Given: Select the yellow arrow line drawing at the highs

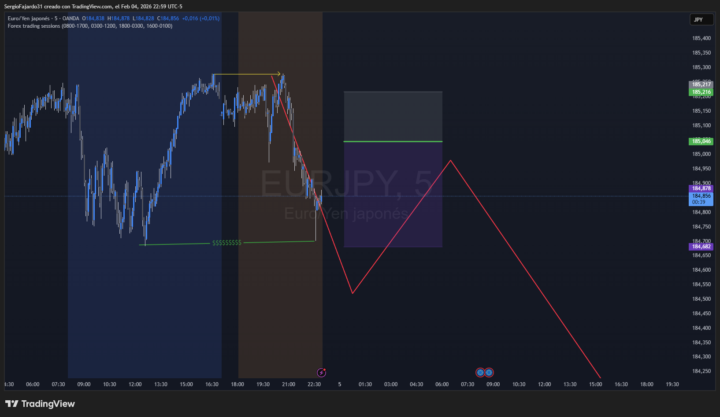Looking at the screenshot, I should (x=247, y=74).
